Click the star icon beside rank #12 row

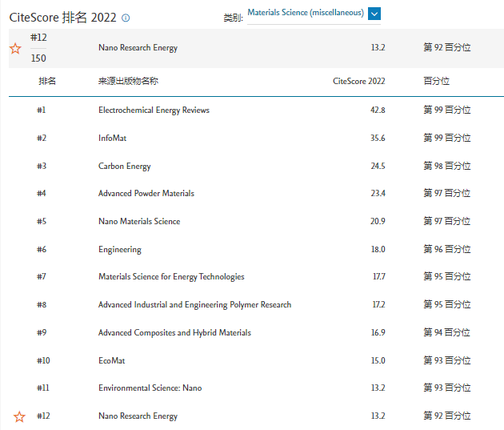tap(20, 416)
